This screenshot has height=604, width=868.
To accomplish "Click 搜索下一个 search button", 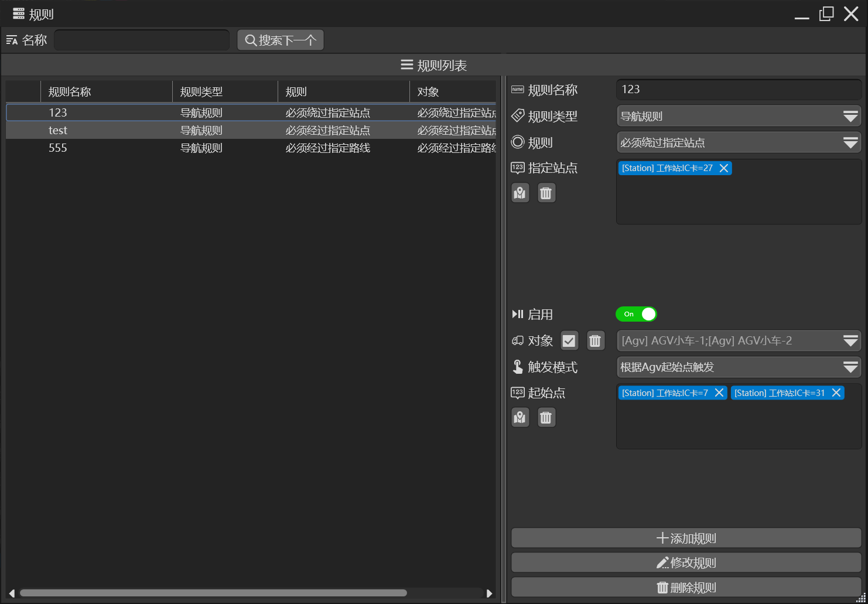I will (281, 40).
